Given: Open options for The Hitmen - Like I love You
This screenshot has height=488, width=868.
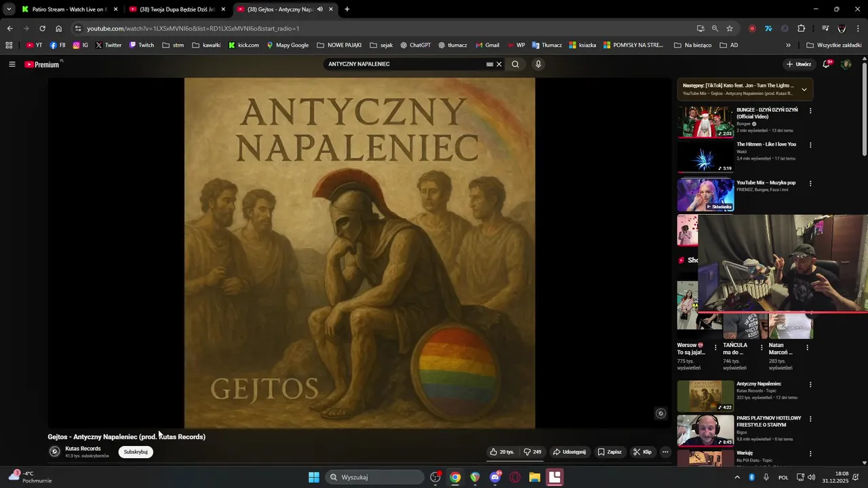Looking at the screenshot, I should 810,145.
